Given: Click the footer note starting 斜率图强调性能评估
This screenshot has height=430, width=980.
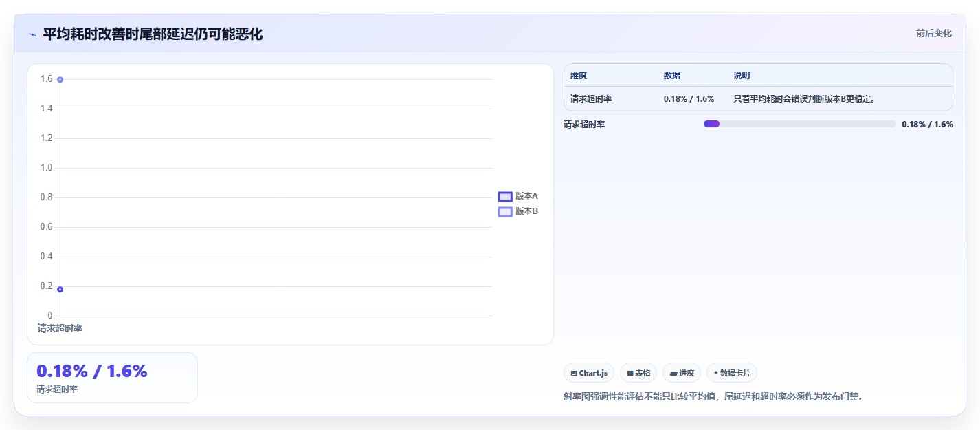Looking at the screenshot, I should 713,396.
